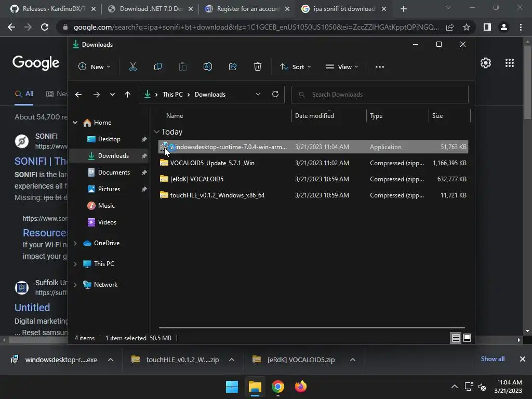
Task: Click the Search Downloads field
Action: pos(380,95)
